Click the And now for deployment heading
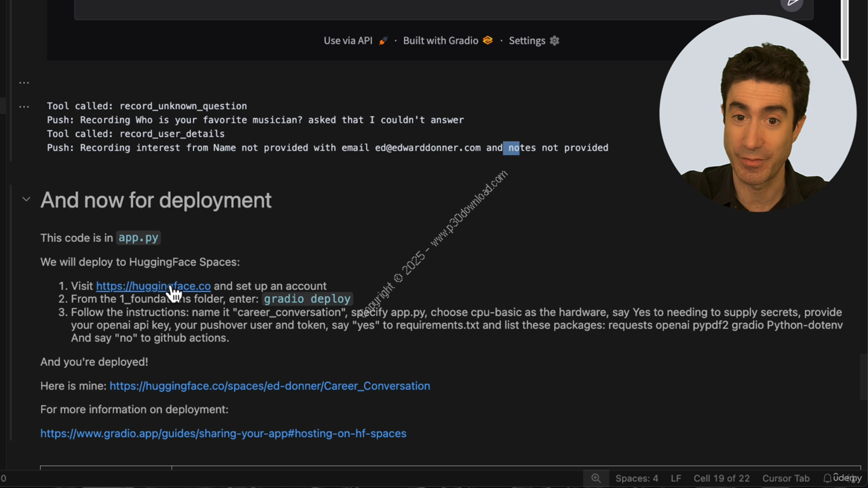This screenshot has width=868, height=488. click(x=156, y=200)
